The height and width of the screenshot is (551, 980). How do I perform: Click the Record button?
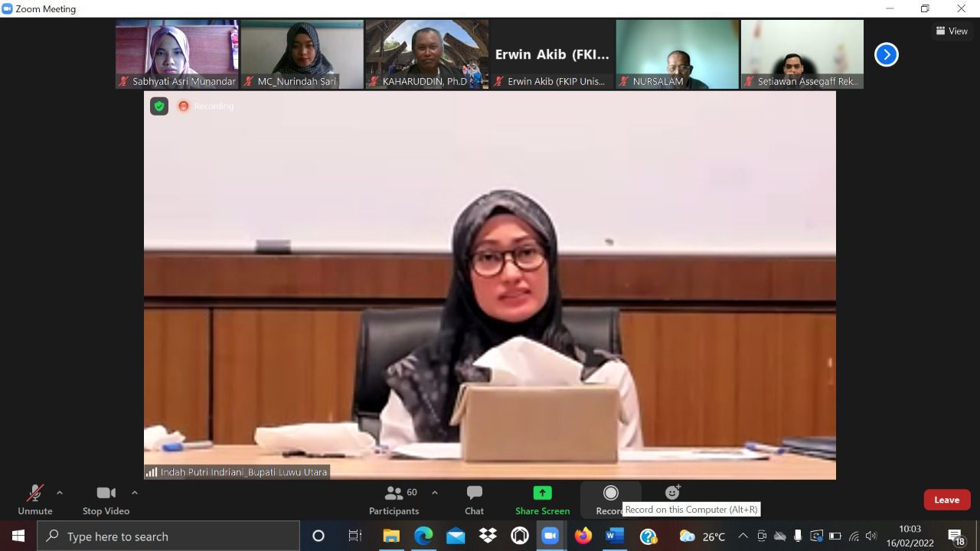(610, 498)
